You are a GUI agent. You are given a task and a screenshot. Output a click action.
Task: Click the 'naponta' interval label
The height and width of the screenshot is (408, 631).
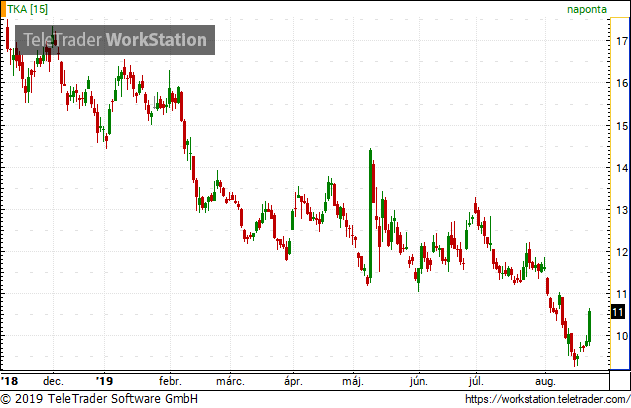point(587,9)
